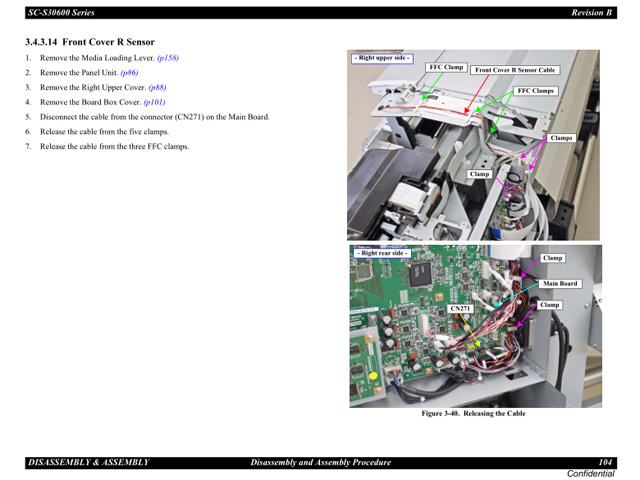
Task: Click the 'Clamps' callout in upper photo
Action: click(x=561, y=138)
